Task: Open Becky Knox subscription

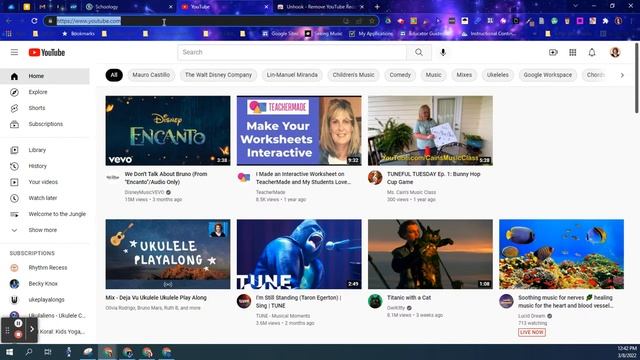Action: (45, 284)
